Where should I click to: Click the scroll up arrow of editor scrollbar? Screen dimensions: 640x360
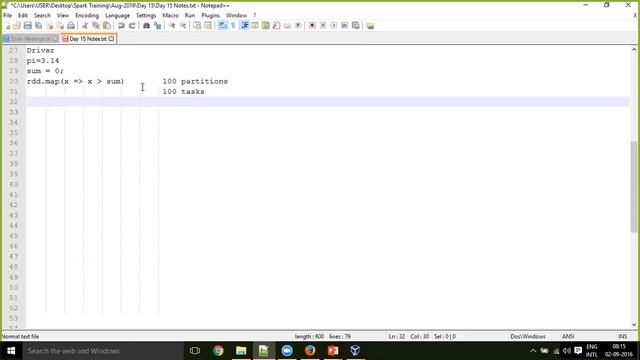click(634, 50)
